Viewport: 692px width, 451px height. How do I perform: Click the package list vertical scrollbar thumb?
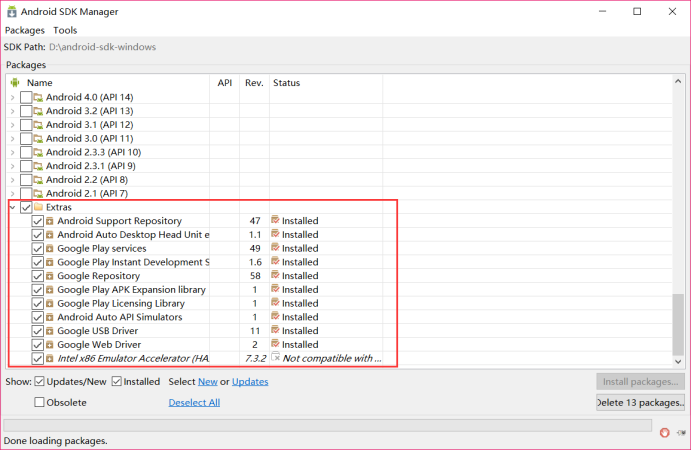click(678, 324)
